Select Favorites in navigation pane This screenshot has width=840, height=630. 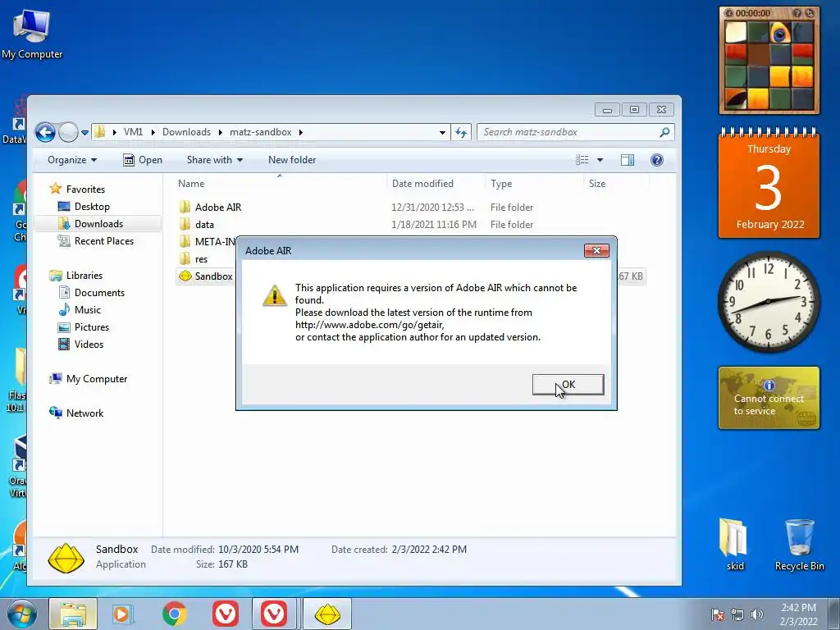[x=85, y=189]
